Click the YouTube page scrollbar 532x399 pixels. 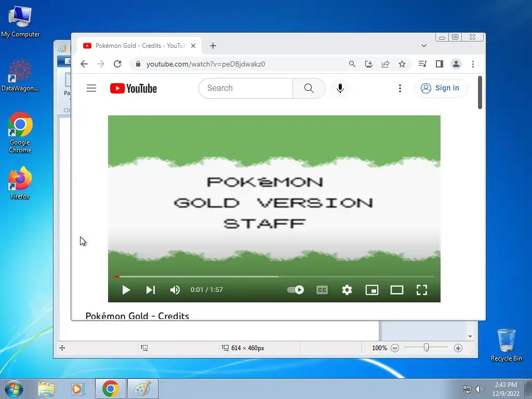pyautogui.click(x=480, y=92)
